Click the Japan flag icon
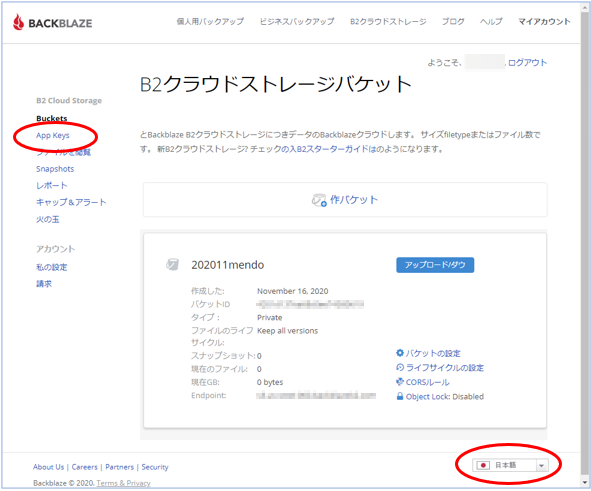 pos(483,465)
